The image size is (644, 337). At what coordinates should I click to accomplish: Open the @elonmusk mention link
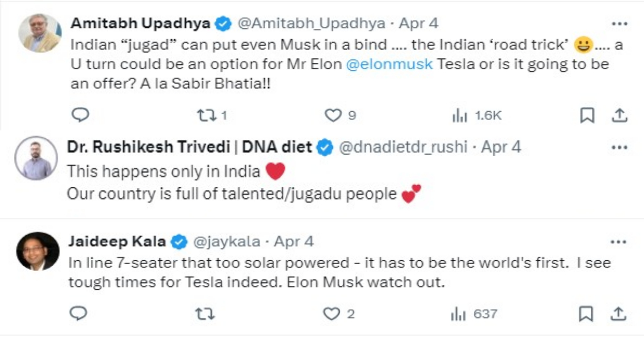389,65
